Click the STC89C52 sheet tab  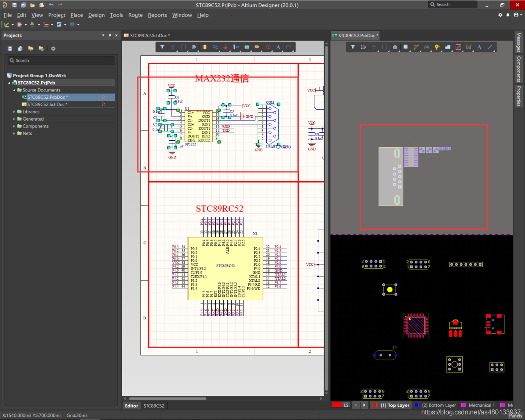click(x=154, y=406)
